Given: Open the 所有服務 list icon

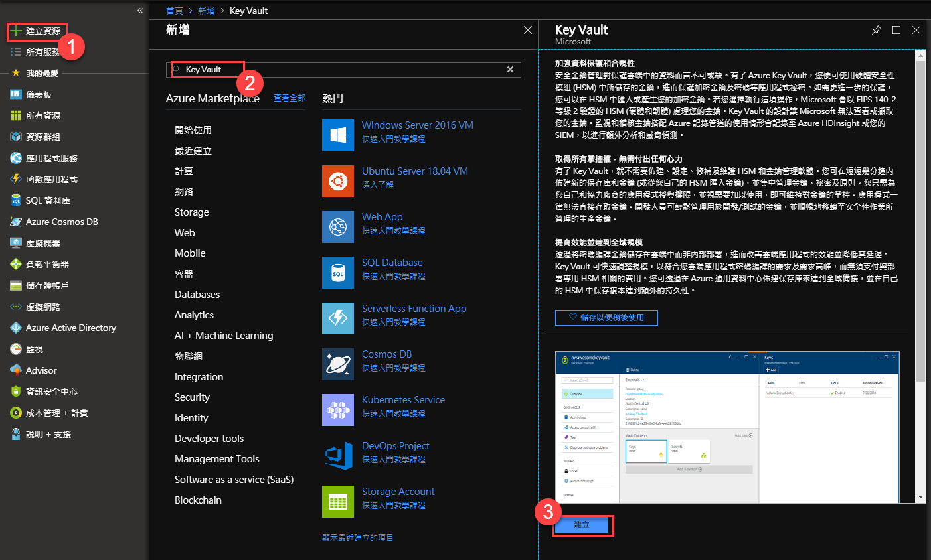Looking at the screenshot, I should click(x=16, y=52).
